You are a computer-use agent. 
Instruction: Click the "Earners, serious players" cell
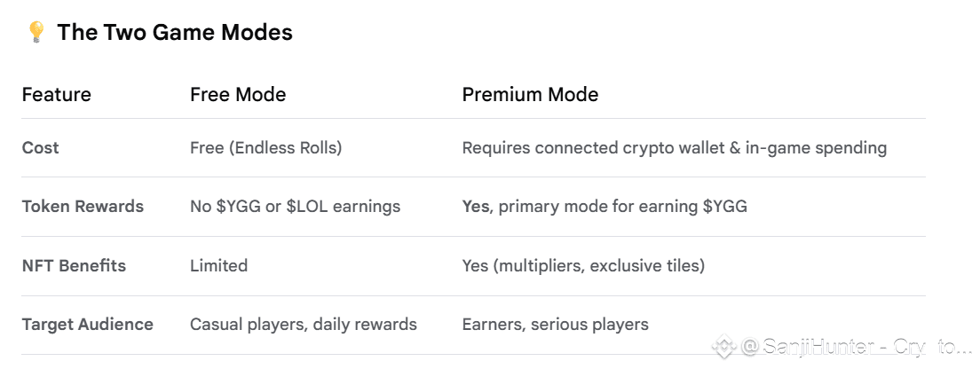tap(555, 324)
